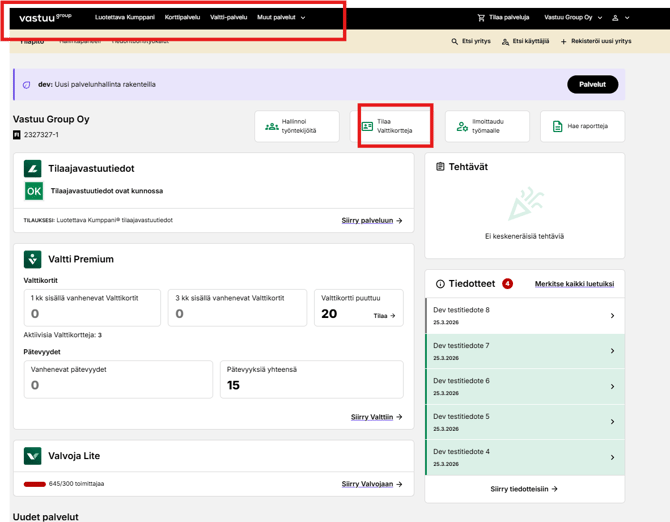Viewport: 670px width, 522px height.
Task: Click the clipboard icon beside Tehtävät
Action: pos(440,167)
